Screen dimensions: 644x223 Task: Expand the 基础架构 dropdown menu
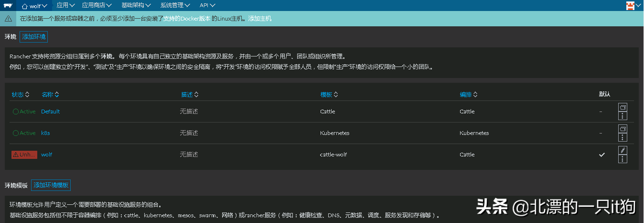coord(136,5)
